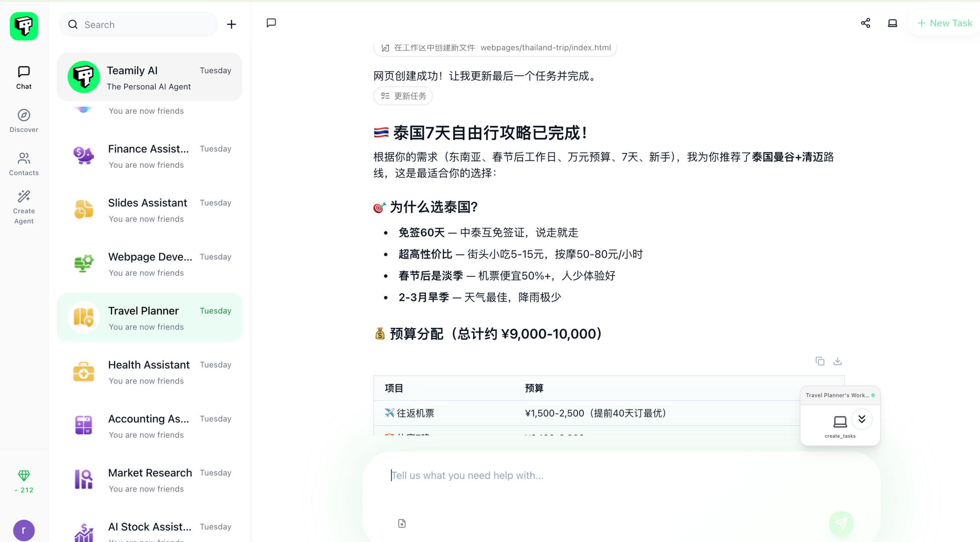This screenshot has height=542, width=980.
Task: Open the workspace via the laptop icon
Action: 892,23
